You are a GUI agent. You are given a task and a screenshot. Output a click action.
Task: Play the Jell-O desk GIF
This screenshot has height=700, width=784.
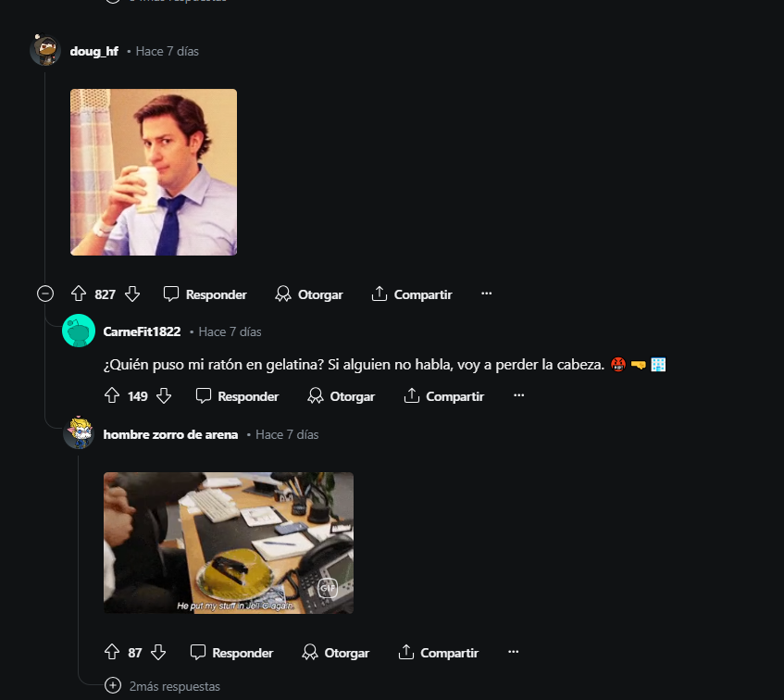[228, 543]
